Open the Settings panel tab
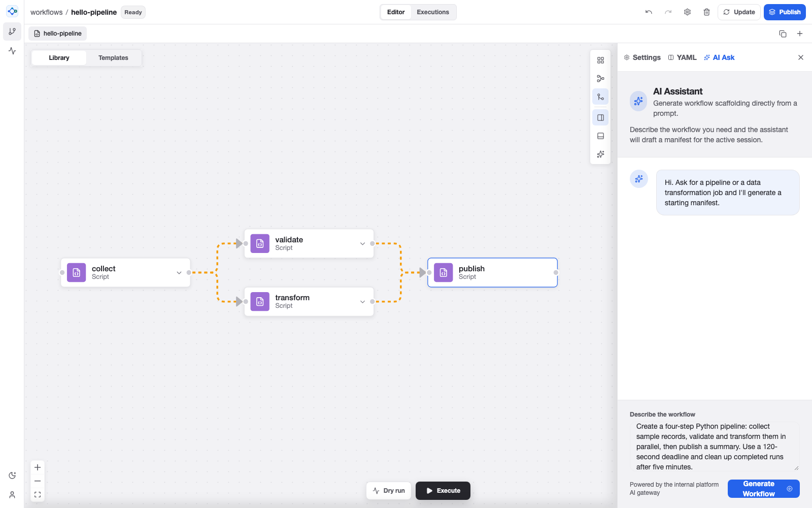 642,57
